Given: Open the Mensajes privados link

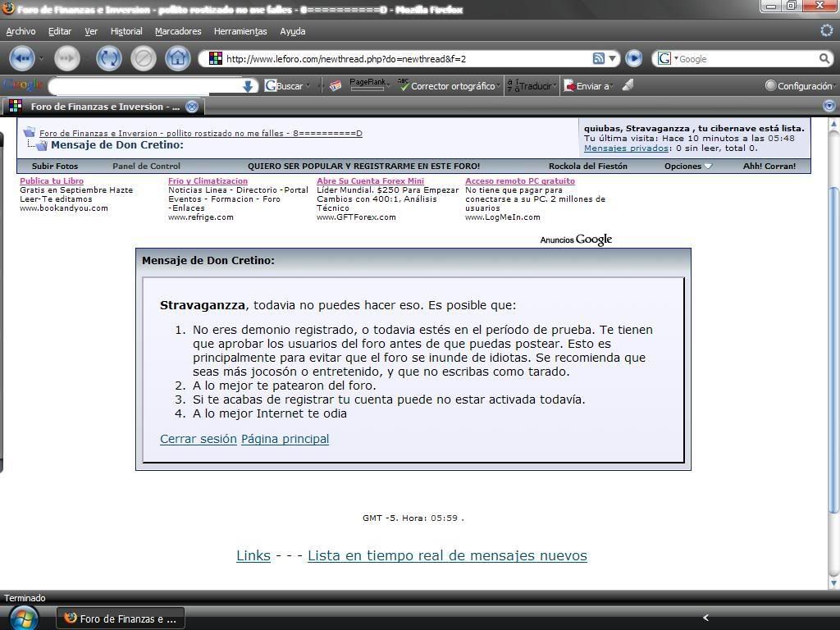Looking at the screenshot, I should click(x=626, y=148).
